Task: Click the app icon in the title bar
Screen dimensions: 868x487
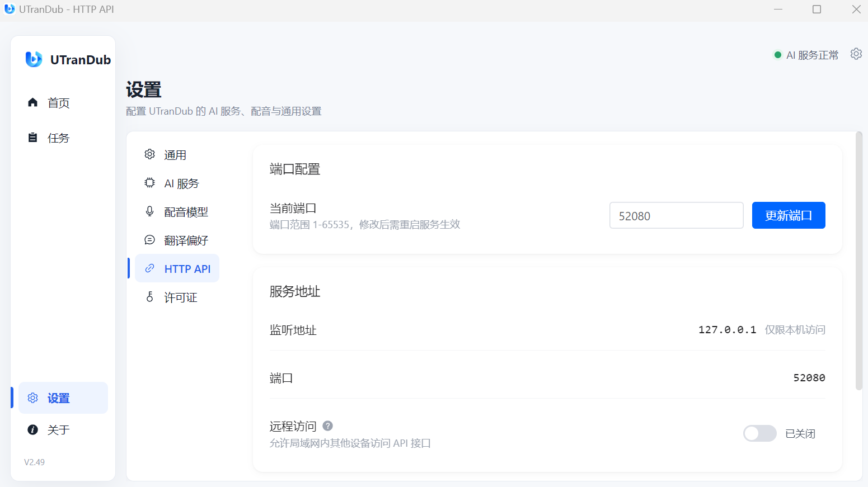Action: tap(10, 9)
